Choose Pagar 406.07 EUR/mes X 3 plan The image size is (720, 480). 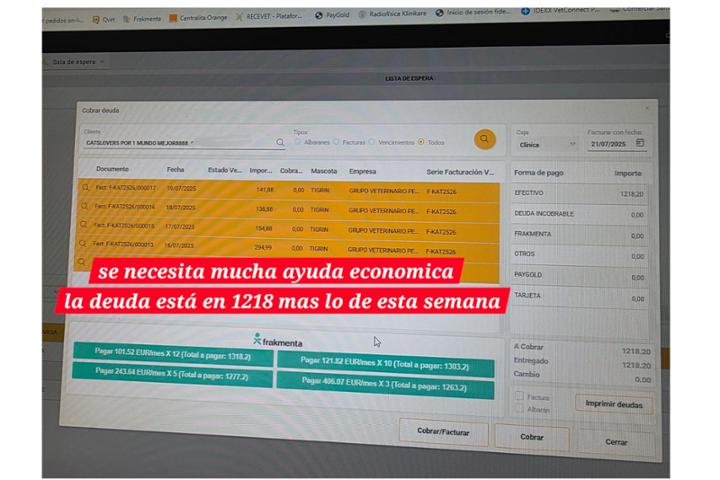384,384
